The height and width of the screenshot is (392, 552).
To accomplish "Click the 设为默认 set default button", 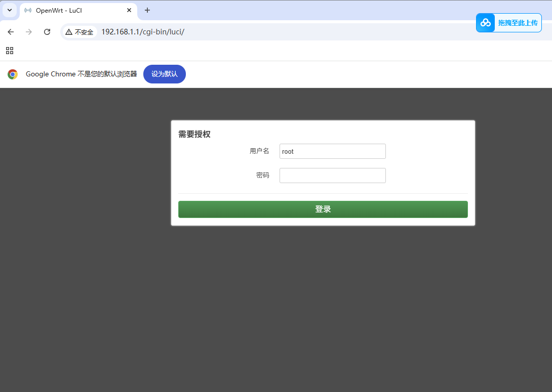I will click(x=164, y=74).
